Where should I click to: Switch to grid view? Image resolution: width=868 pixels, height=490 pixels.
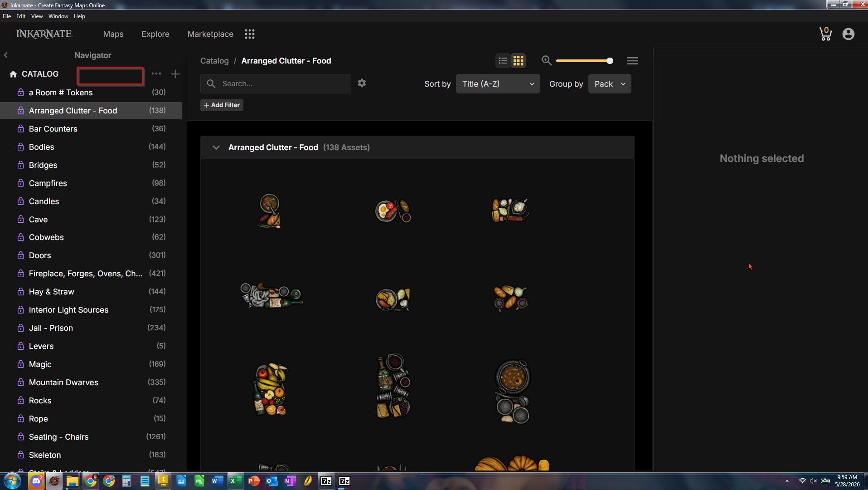click(519, 60)
